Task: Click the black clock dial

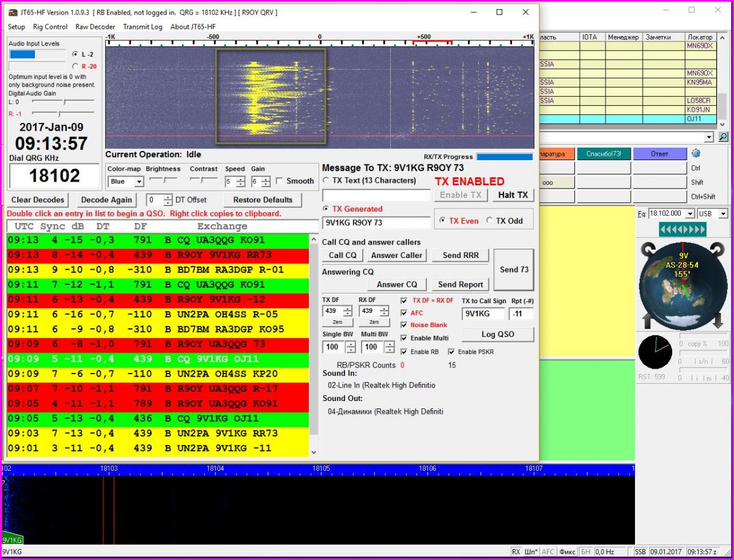Action: 654,353
